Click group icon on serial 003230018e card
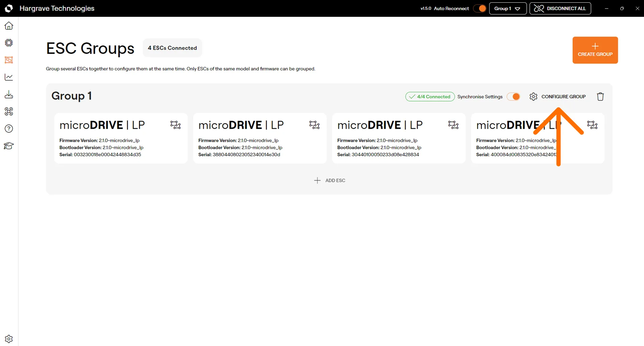Viewport: 644px width, 346px height. 175,125
